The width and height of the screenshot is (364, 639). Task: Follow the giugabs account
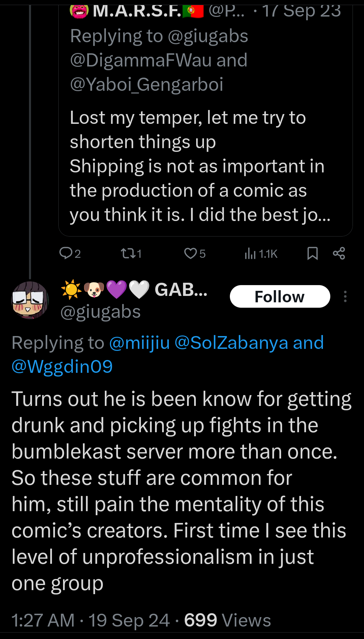280,297
